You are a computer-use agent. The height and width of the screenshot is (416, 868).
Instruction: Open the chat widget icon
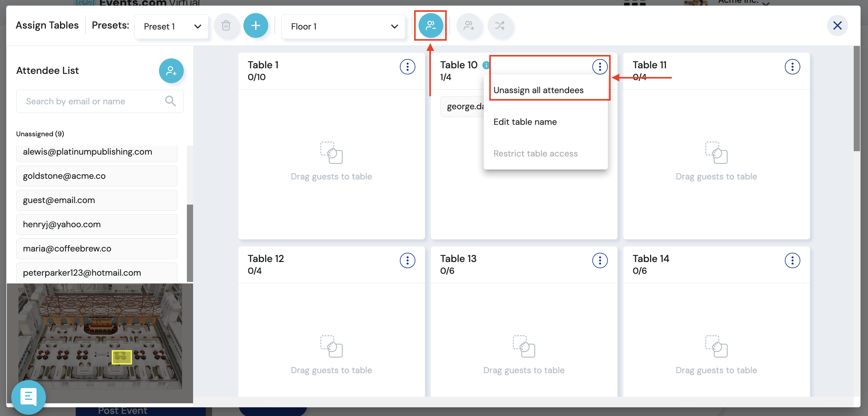click(29, 397)
